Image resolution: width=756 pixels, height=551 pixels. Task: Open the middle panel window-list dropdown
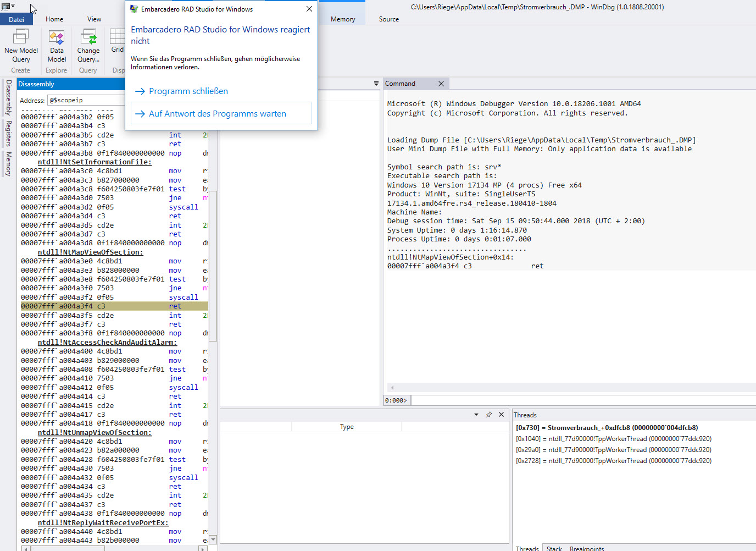point(376,84)
